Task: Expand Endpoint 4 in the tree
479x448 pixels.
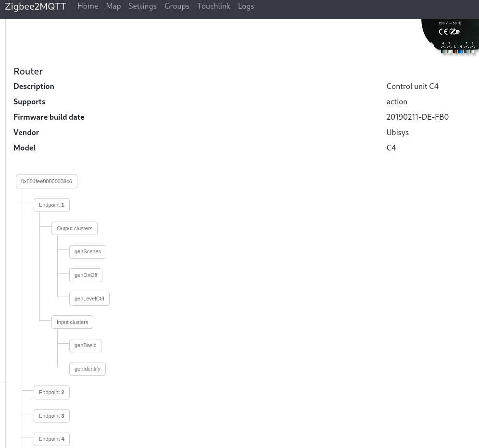Action: click(51, 439)
